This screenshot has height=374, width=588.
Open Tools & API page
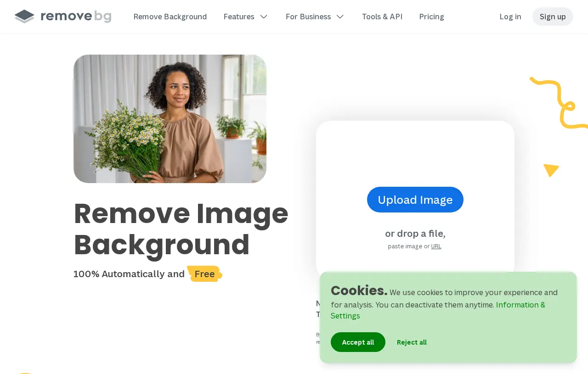382,17
